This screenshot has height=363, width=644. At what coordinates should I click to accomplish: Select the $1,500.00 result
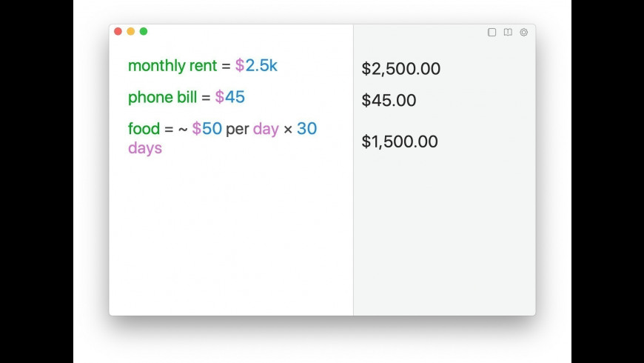click(400, 141)
